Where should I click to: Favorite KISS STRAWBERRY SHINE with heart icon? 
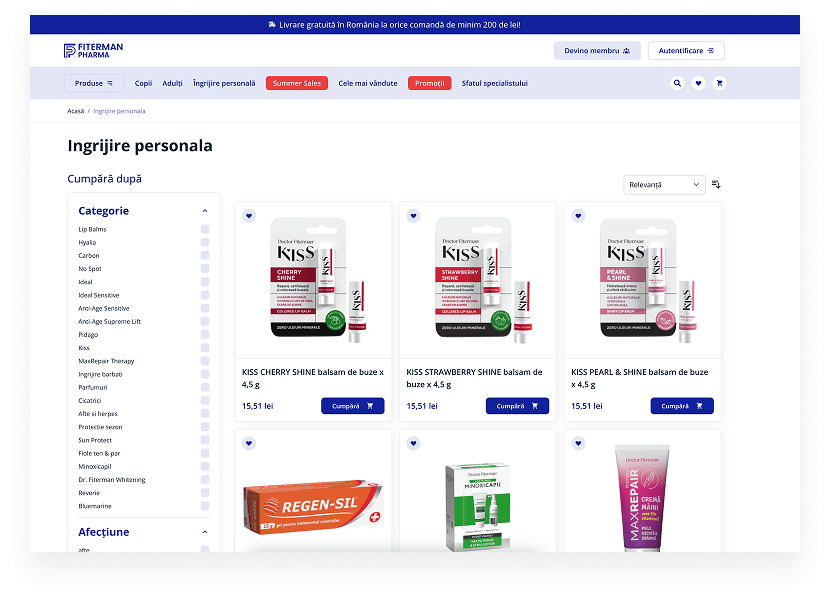[413, 216]
